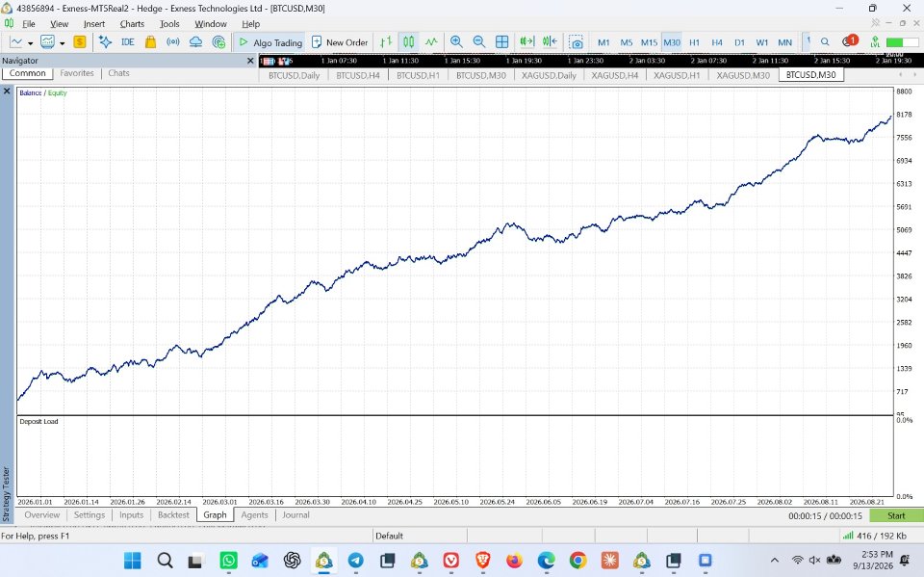The width and height of the screenshot is (924, 577).
Task: Open the XAGUSD,H1 chart tab
Action: click(x=677, y=75)
